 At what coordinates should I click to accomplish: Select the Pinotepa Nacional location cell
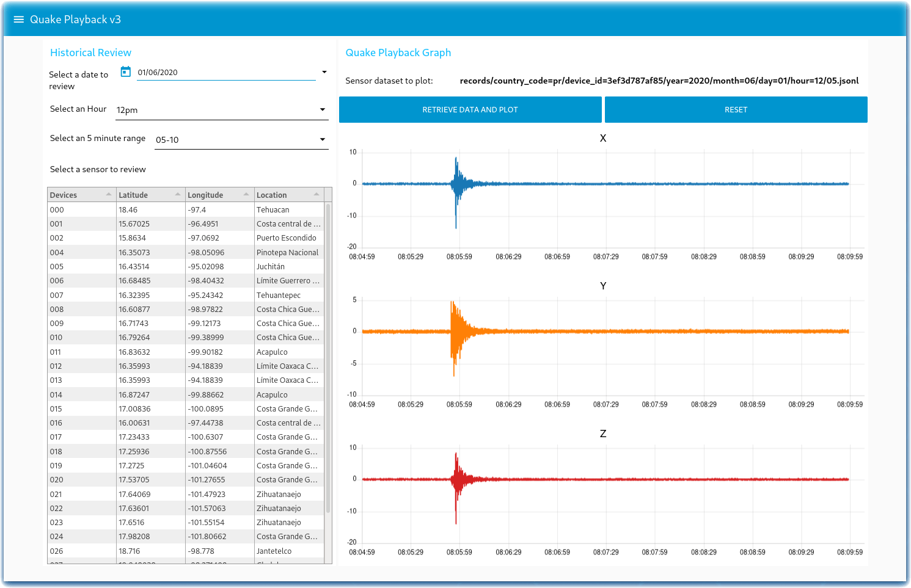288,252
